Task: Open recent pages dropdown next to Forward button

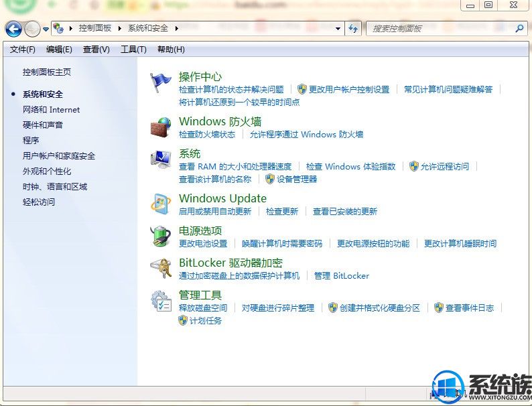Action: tap(46, 29)
